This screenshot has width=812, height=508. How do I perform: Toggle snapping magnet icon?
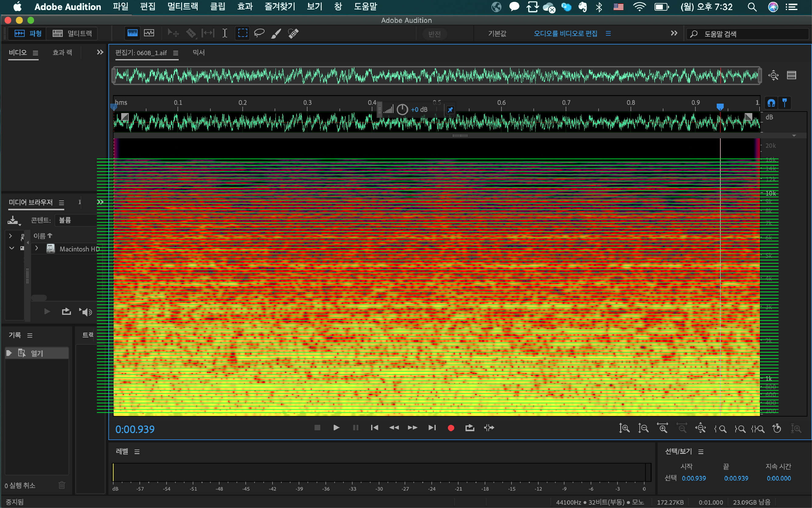click(771, 103)
